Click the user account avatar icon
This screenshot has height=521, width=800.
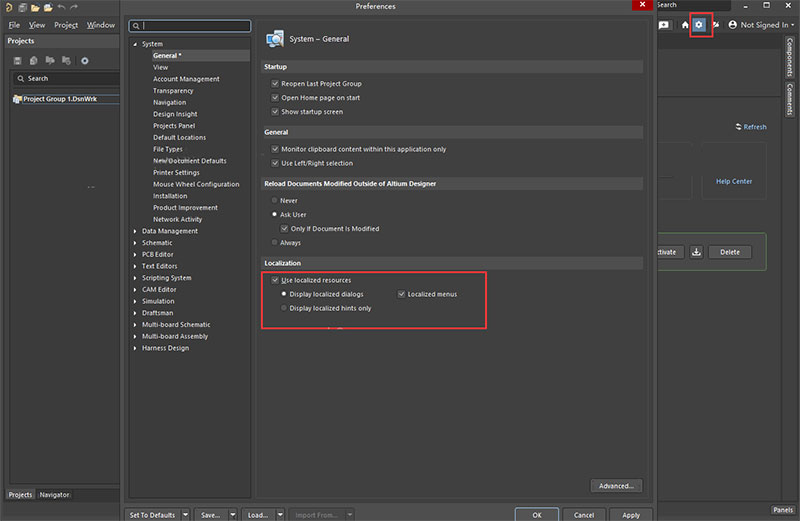coord(733,24)
